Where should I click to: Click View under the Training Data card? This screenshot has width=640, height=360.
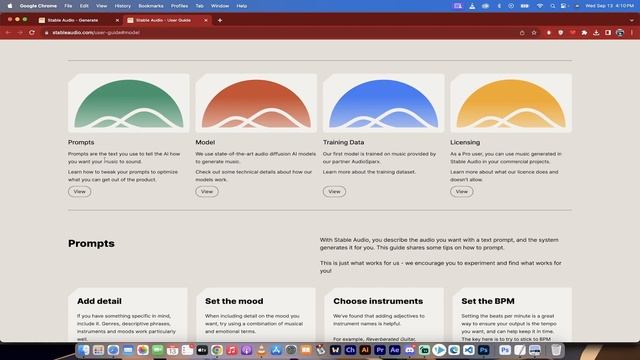tap(334, 191)
